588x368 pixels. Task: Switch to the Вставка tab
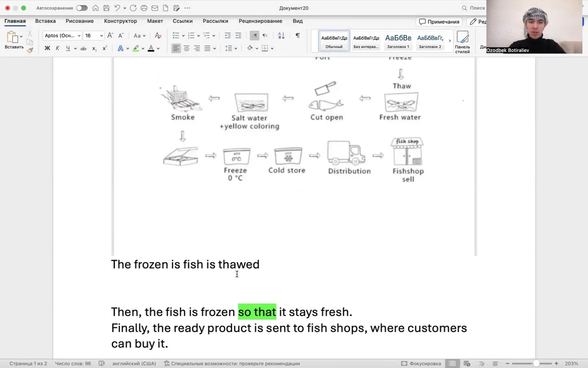pyautogui.click(x=45, y=21)
